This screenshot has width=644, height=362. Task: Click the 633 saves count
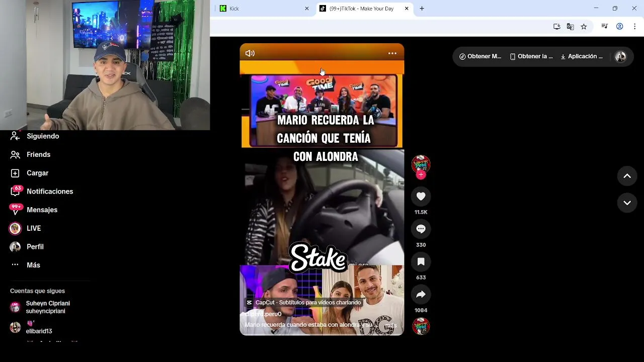[421, 278]
